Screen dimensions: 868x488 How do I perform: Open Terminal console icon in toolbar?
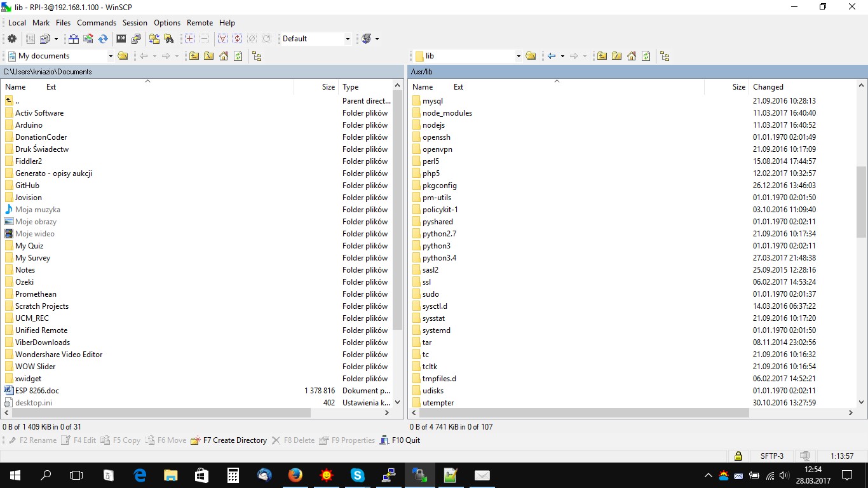click(121, 39)
